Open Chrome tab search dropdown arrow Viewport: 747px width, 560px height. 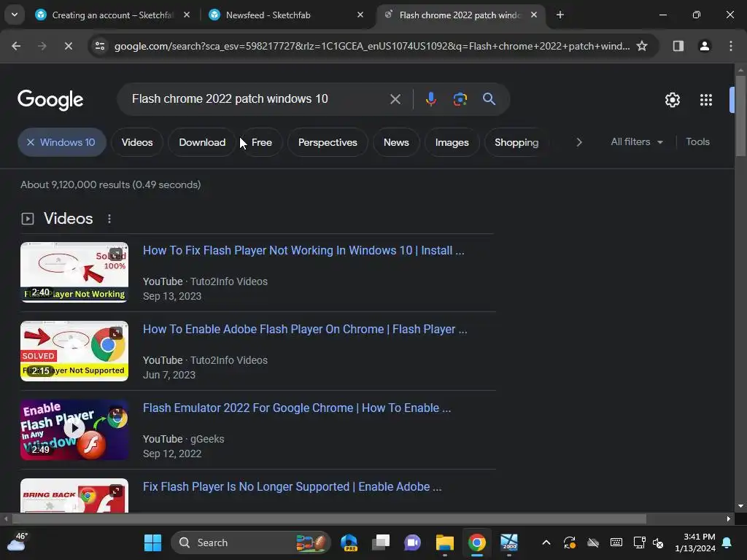(15, 15)
